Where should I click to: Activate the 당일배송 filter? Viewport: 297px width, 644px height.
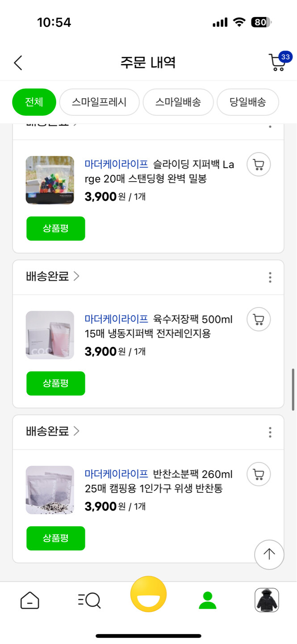248,102
